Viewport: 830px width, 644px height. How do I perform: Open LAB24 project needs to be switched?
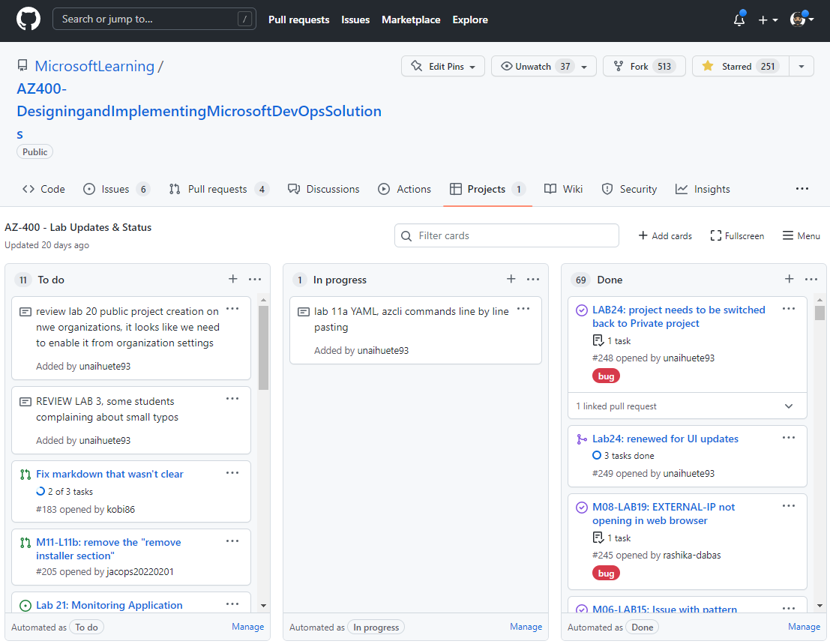click(679, 316)
